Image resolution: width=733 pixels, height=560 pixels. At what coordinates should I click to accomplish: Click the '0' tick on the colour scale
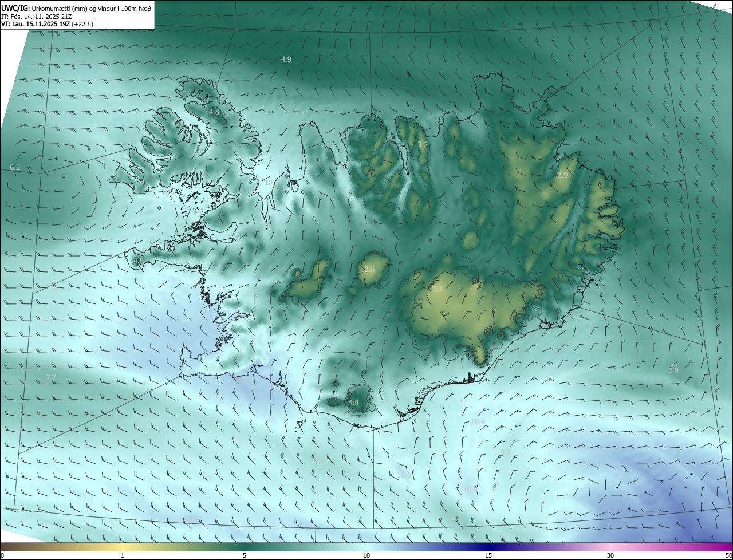[2, 555]
